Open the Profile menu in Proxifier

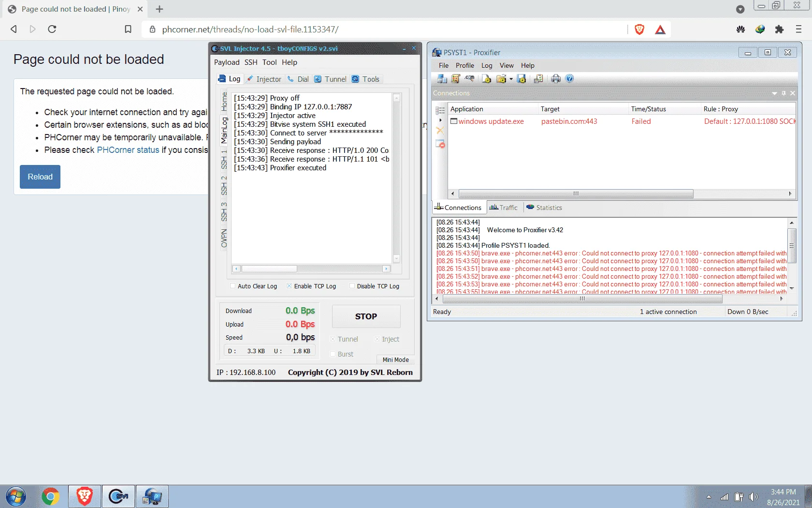point(465,66)
